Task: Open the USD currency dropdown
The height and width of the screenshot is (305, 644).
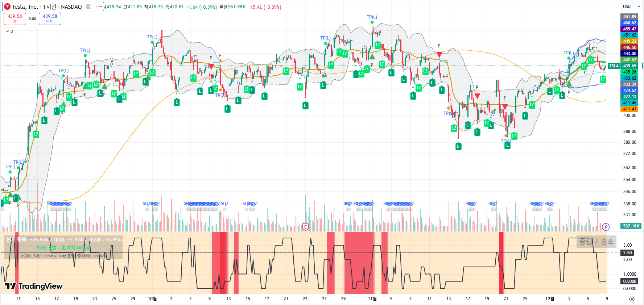Action: click(631, 7)
